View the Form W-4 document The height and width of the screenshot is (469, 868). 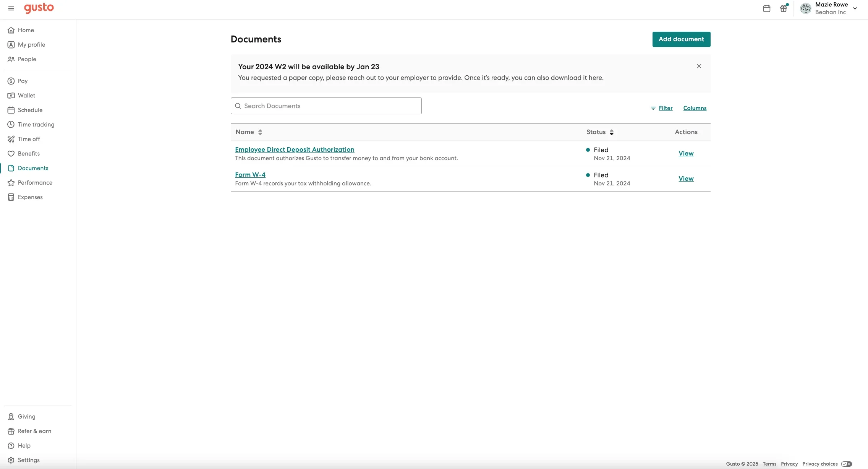(686, 179)
